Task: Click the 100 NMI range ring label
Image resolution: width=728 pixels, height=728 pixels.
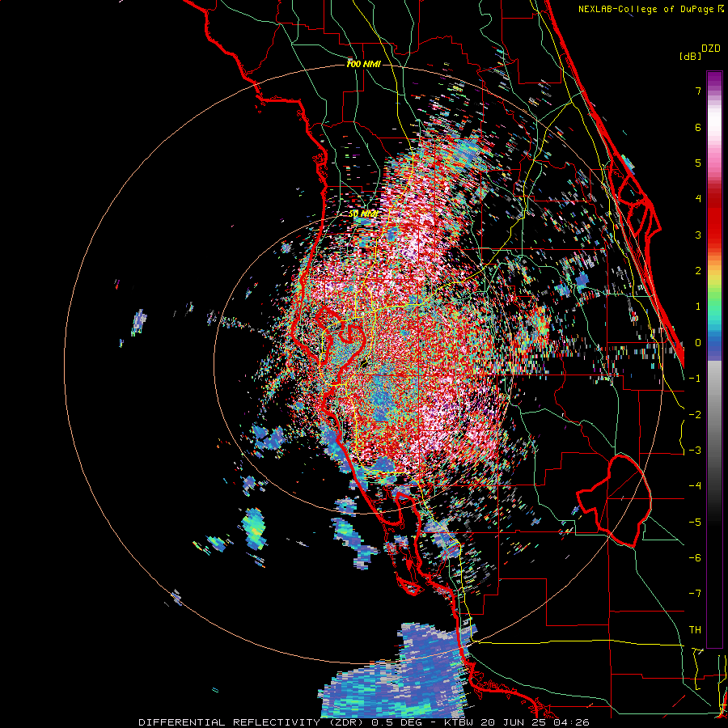Action: click(363, 64)
